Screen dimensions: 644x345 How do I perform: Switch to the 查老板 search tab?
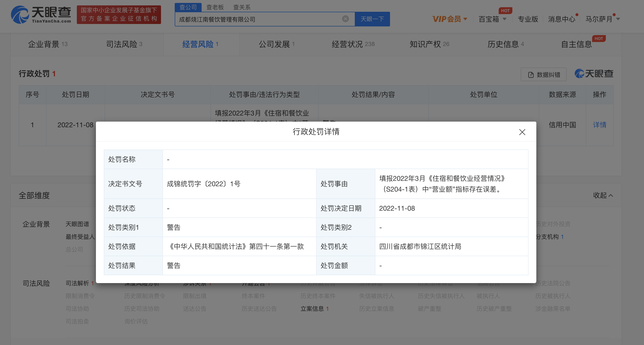[215, 7]
